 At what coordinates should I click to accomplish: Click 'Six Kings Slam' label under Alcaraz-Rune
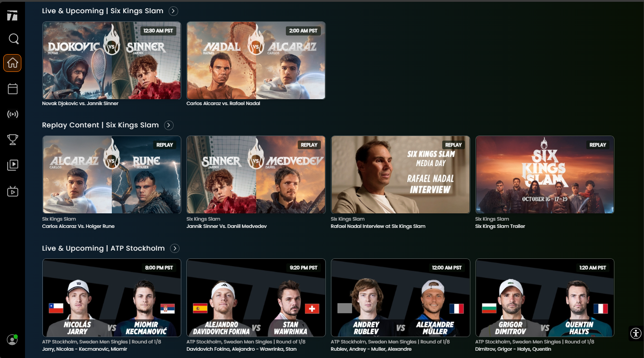(59, 219)
